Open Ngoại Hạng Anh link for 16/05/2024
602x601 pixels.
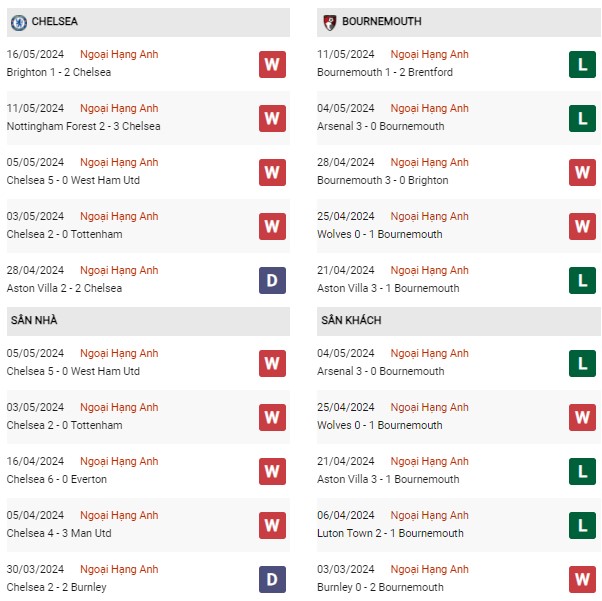pos(119,55)
